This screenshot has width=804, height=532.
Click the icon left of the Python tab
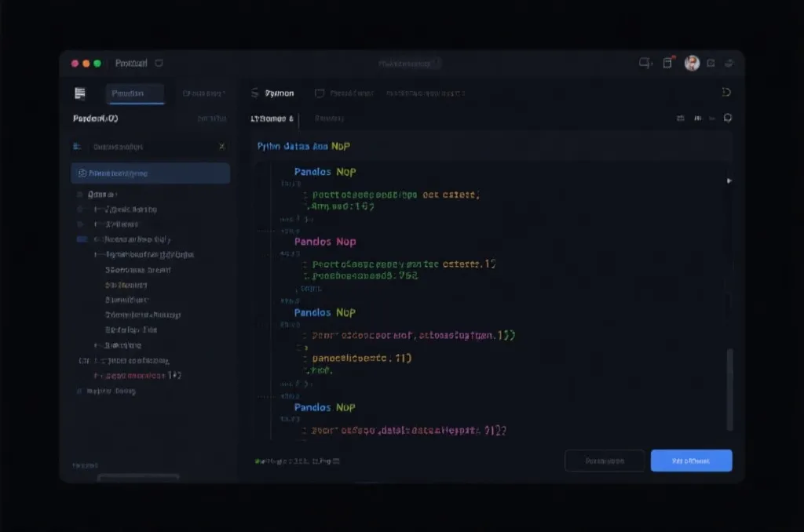[255, 93]
